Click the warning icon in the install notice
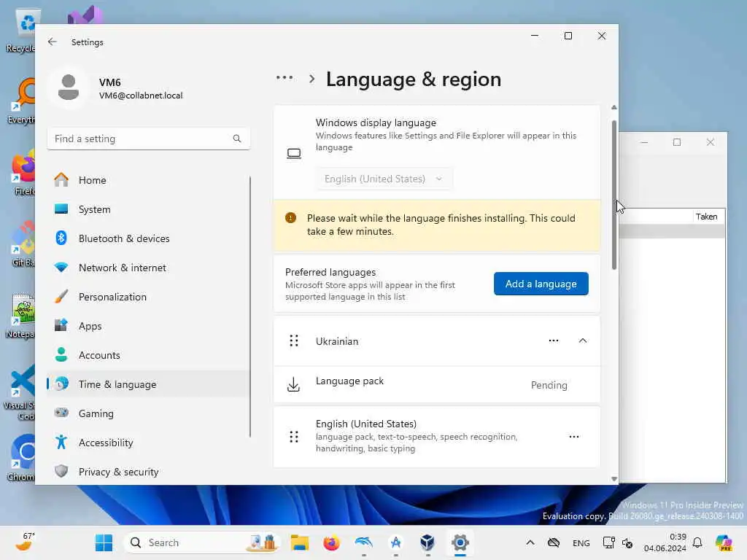This screenshot has height=560, width=747. click(x=290, y=218)
